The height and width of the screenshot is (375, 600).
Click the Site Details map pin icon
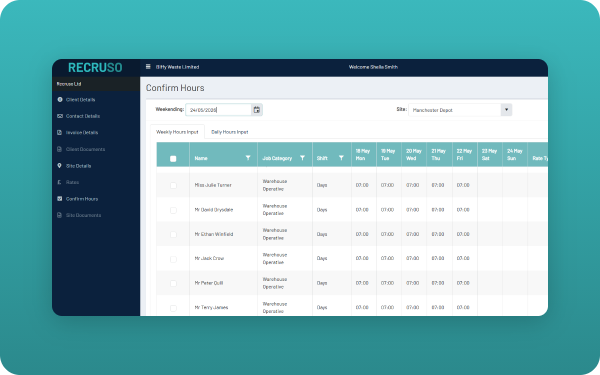[x=59, y=166]
